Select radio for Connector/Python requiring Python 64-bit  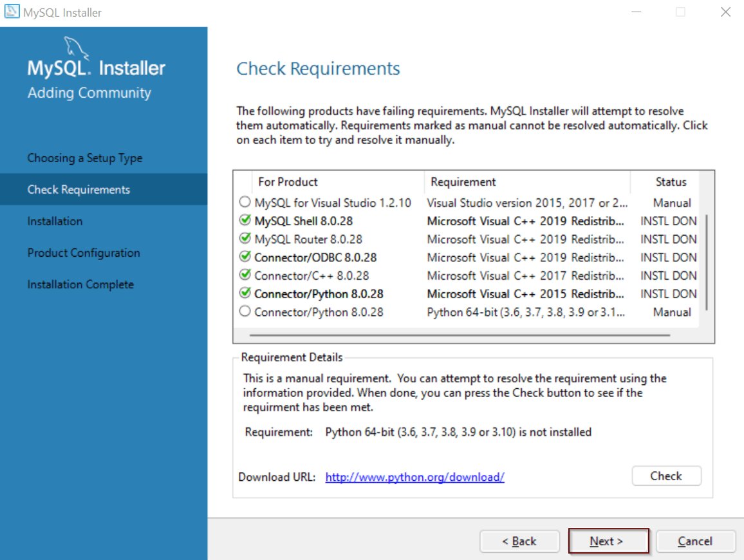coord(245,312)
